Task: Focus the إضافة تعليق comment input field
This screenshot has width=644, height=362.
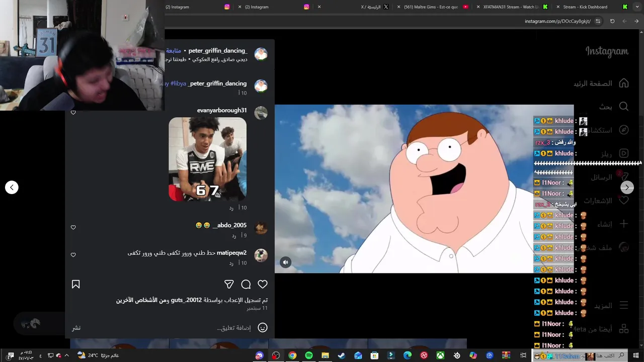Action: pos(234,328)
